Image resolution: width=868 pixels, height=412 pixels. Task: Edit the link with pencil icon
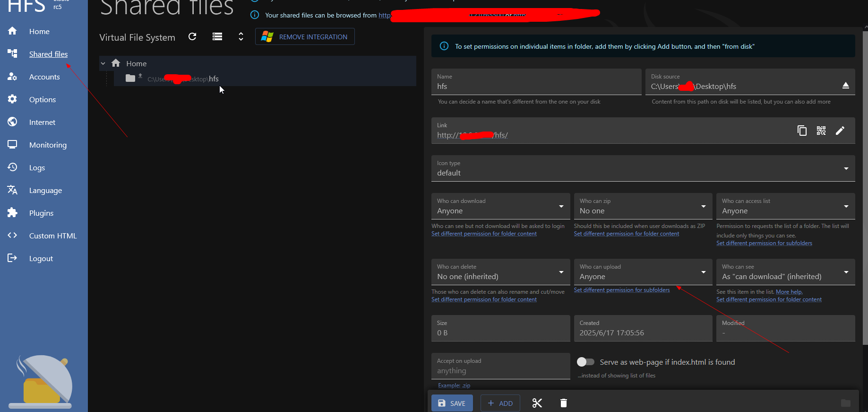pos(840,131)
